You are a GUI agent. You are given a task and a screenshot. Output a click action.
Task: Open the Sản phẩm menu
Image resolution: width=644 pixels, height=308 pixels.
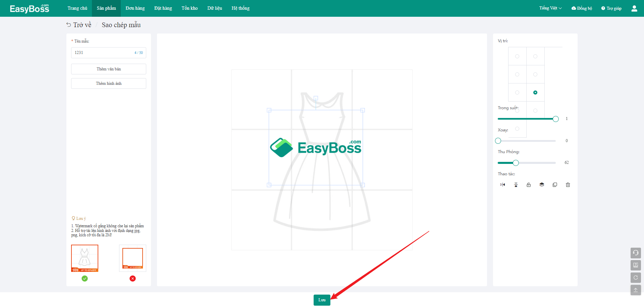pyautogui.click(x=106, y=8)
